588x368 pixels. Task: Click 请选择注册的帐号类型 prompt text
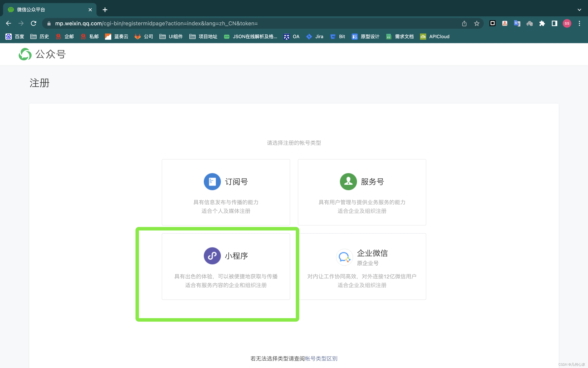pyautogui.click(x=294, y=143)
